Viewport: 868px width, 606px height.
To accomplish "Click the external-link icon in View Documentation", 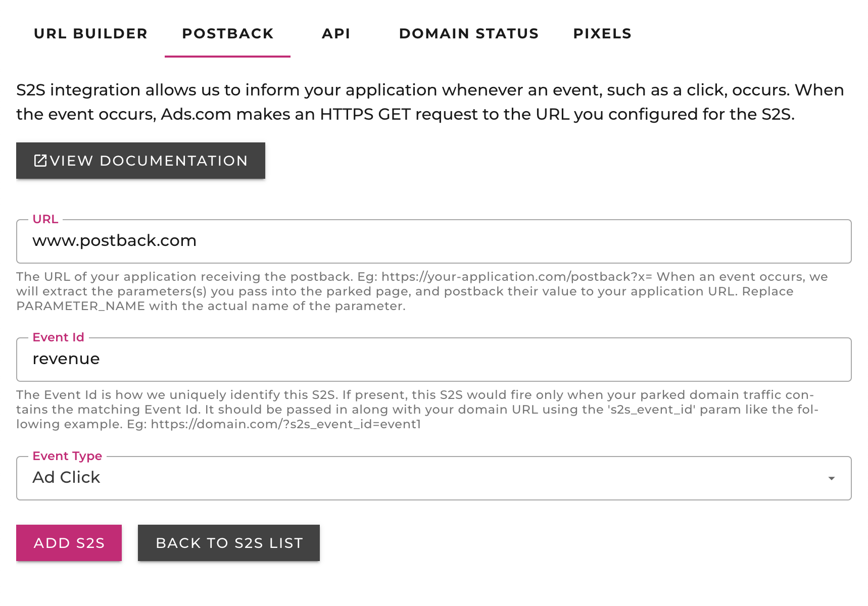I will 40,161.
